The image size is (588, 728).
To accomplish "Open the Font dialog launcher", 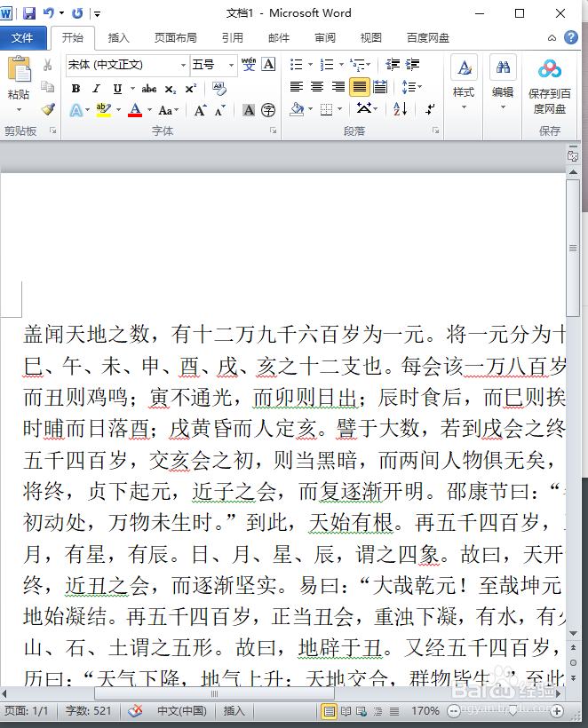I will point(274,131).
